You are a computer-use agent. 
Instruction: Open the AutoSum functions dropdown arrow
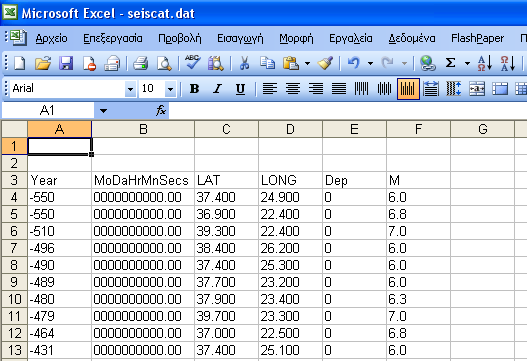tap(467, 63)
